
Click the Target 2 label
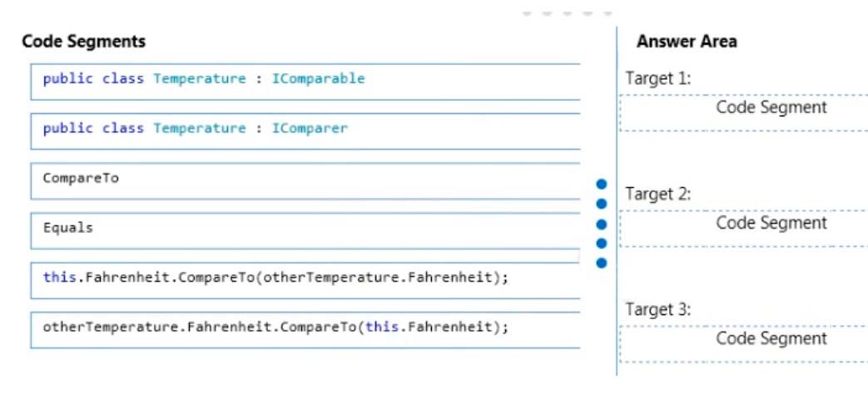click(658, 194)
